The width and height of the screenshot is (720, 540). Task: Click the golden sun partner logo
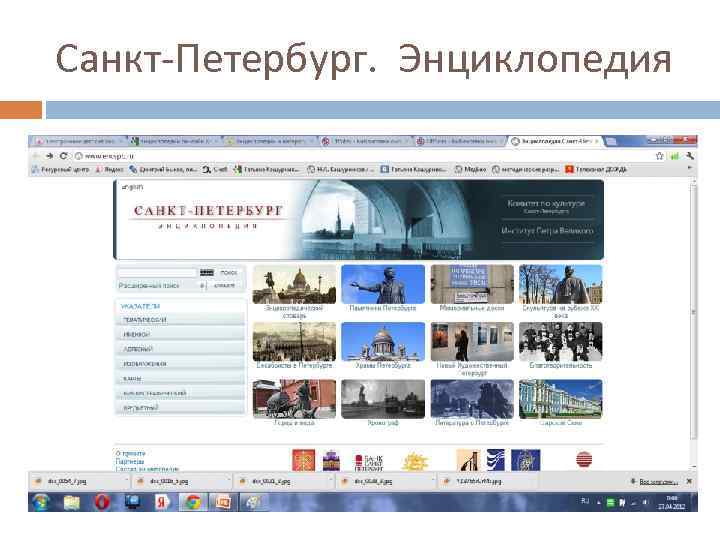[x=415, y=462]
